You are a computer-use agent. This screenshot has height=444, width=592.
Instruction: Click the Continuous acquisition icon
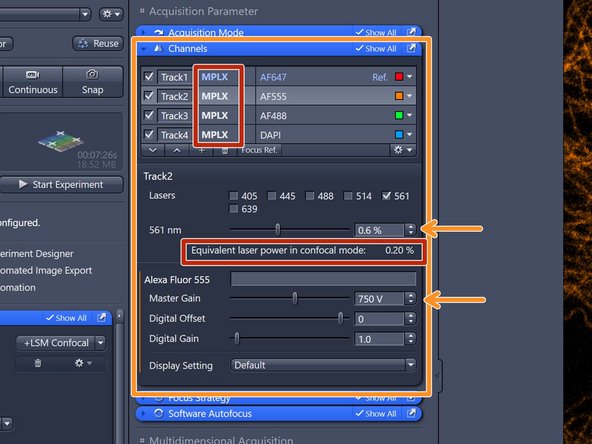33,75
